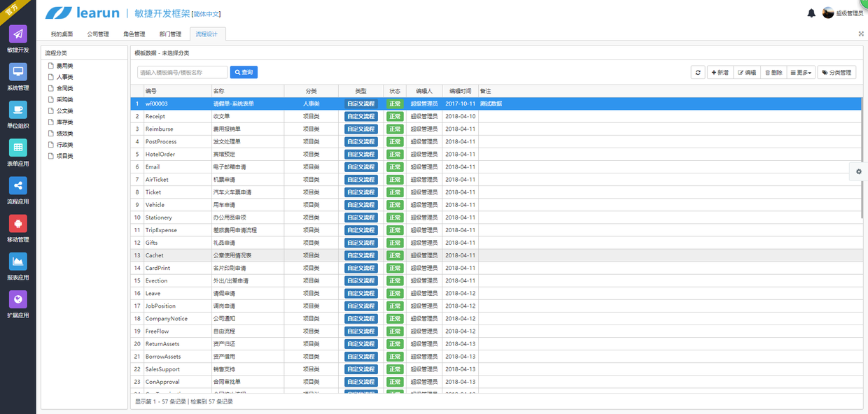The image size is (868, 414).
Task: Click 差旅费用申请流程 name cell
Action: (x=248, y=230)
